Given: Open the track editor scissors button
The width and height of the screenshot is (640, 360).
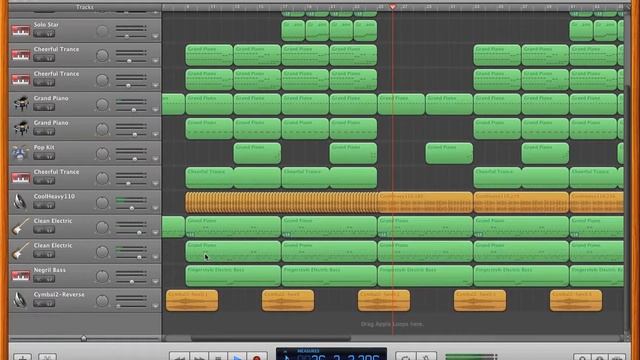Looking at the screenshot, I should pos(47,357).
